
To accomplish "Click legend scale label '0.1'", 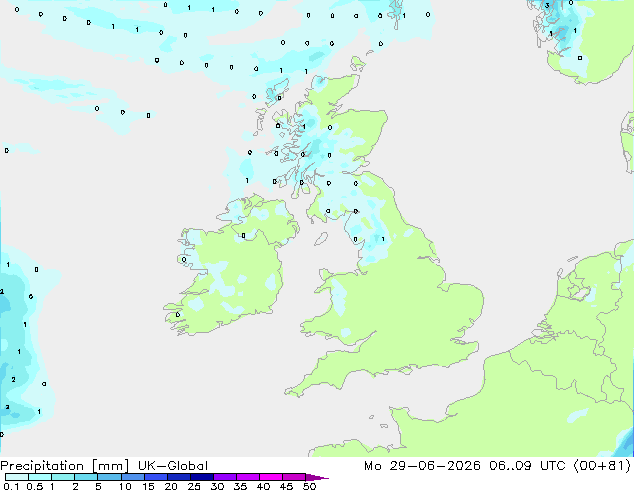I will 11,486.
